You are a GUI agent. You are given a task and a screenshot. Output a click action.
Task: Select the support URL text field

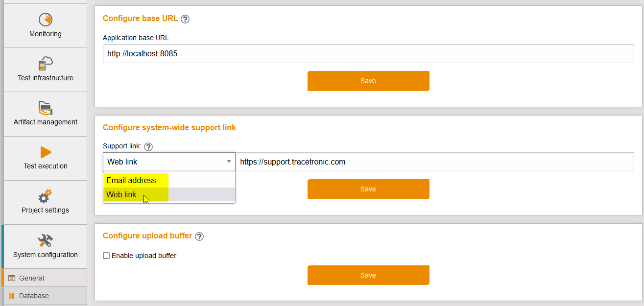[436, 162]
